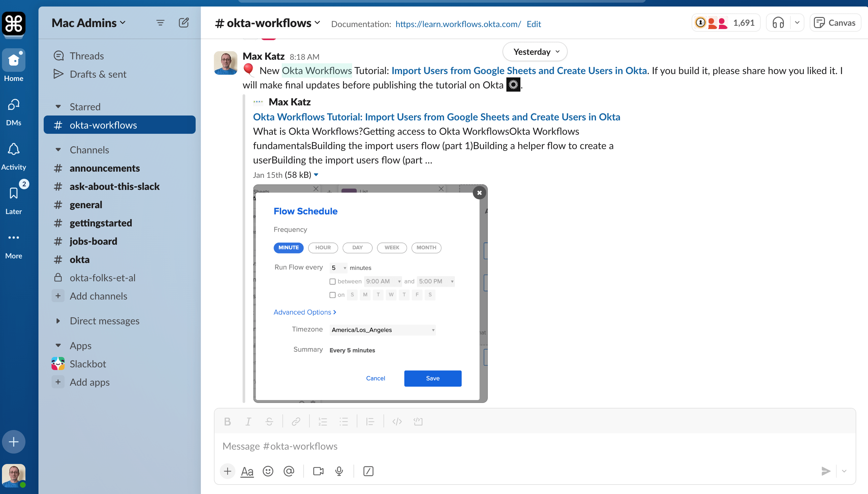Open the Threads view
The image size is (868, 494).
pos(86,56)
